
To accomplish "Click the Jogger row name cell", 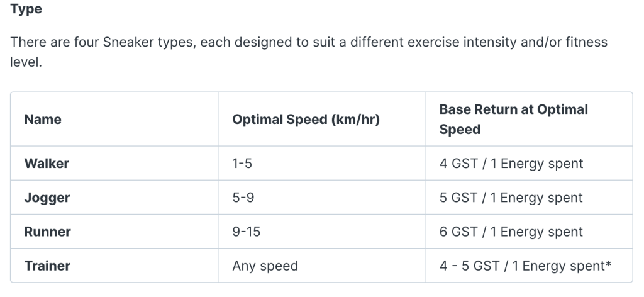I will (x=47, y=198).
